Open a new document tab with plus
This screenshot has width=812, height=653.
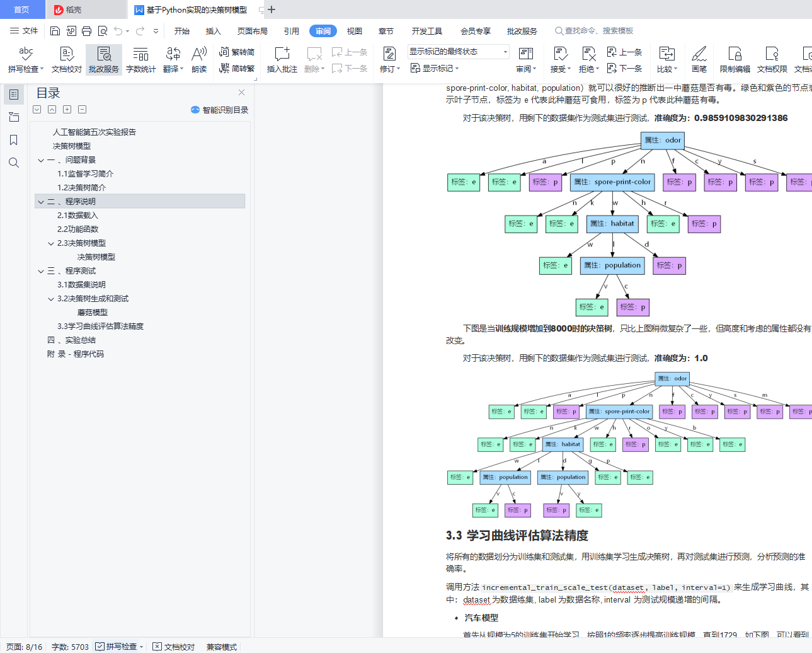click(272, 9)
